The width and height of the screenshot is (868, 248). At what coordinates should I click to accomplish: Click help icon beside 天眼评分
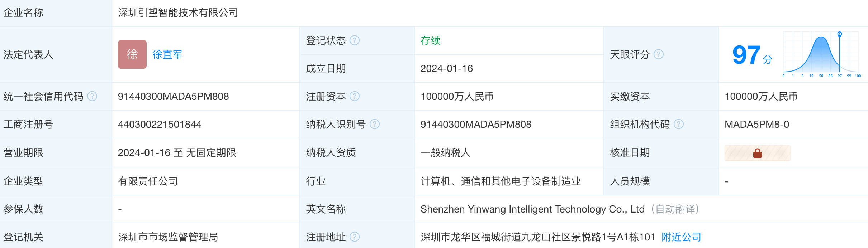pos(658,54)
